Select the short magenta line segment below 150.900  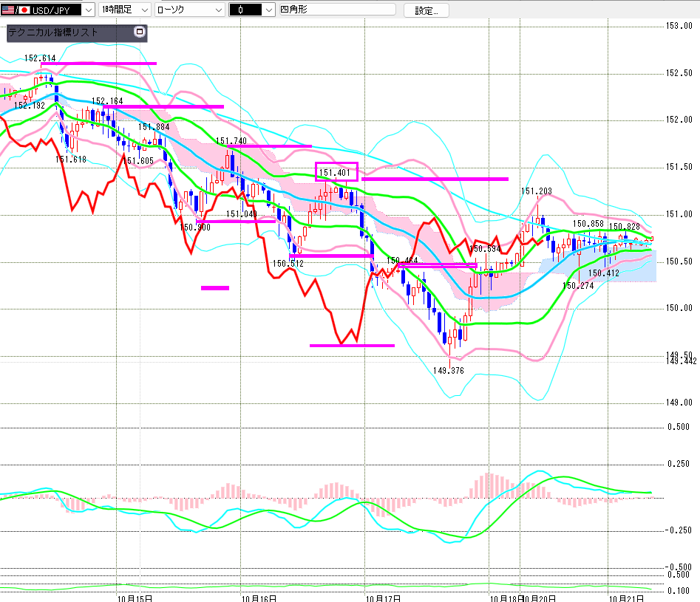pos(215,288)
